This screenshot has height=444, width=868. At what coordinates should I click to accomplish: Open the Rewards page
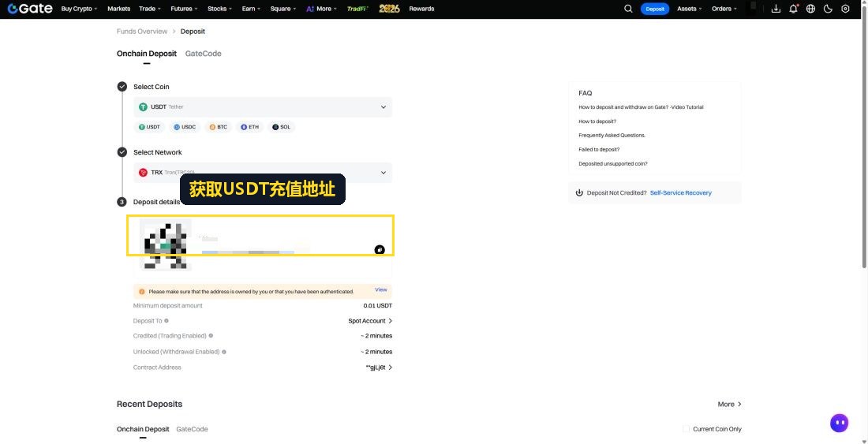pyautogui.click(x=421, y=9)
